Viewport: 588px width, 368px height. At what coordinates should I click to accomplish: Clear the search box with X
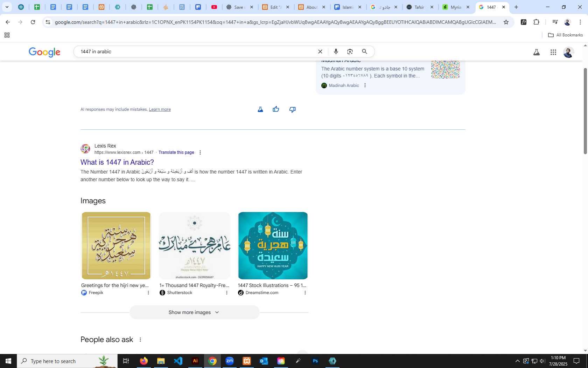click(x=320, y=52)
